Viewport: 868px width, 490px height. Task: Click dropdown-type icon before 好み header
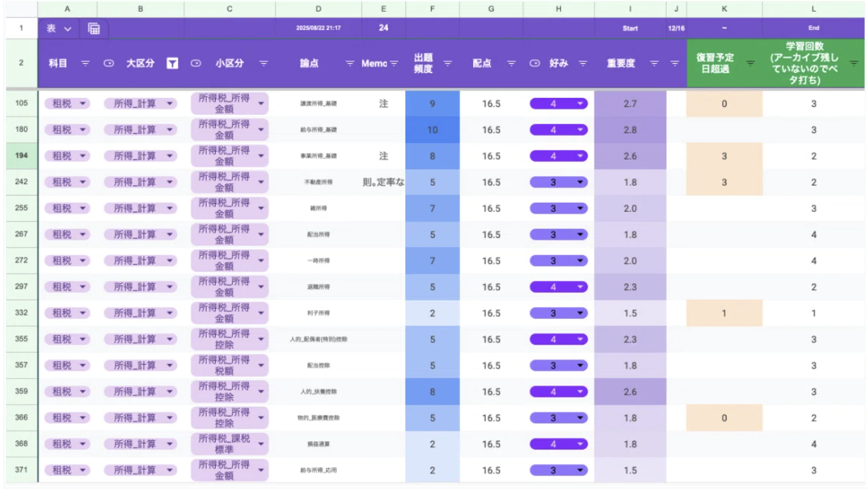pos(534,63)
